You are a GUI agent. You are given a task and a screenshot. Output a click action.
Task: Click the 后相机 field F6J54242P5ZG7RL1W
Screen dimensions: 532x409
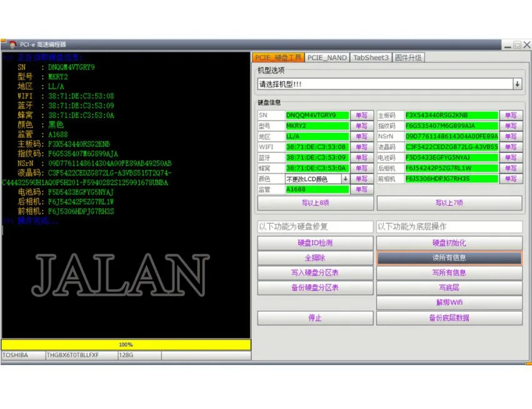(x=451, y=168)
